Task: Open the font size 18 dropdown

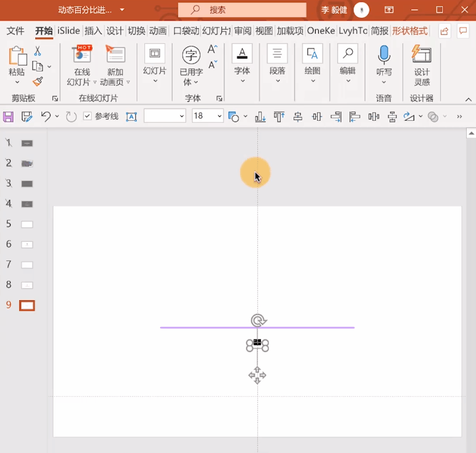Action: coord(219,116)
